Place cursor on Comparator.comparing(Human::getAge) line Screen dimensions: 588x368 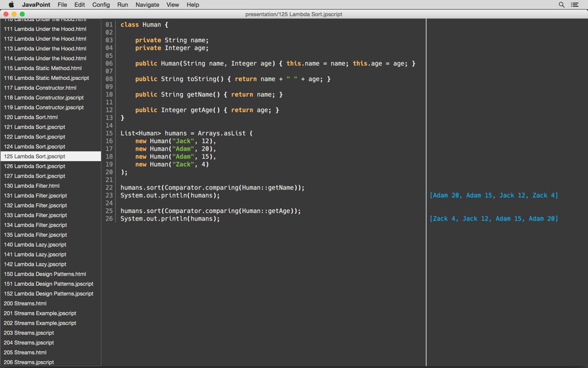210,211
